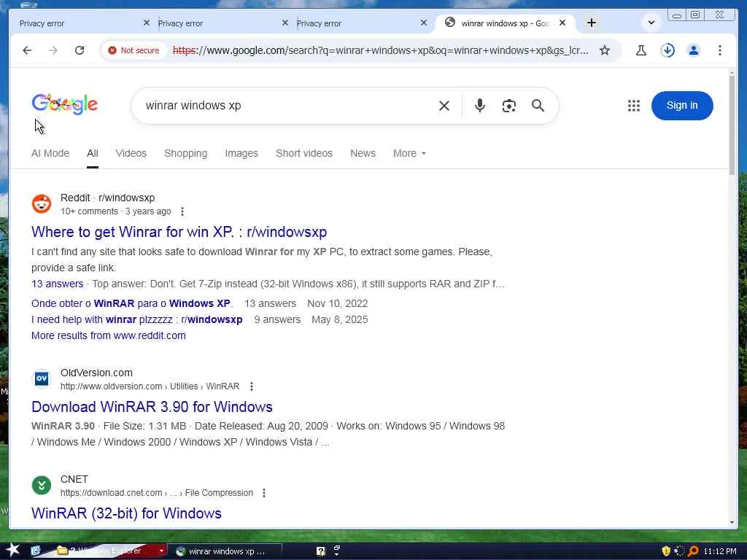This screenshot has height=560, width=747.
Task: Open Onde obter o WinRAR para o Windows XP
Action: 132,303
